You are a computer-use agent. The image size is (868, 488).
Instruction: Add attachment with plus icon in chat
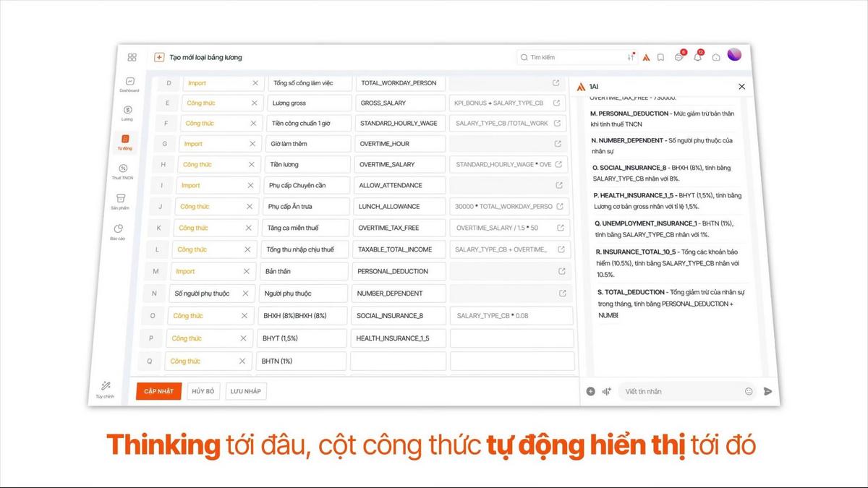pyautogui.click(x=590, y=391)
